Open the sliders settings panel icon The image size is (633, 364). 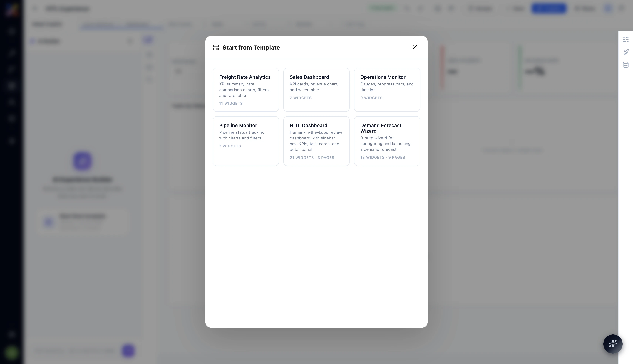[625, 40]
